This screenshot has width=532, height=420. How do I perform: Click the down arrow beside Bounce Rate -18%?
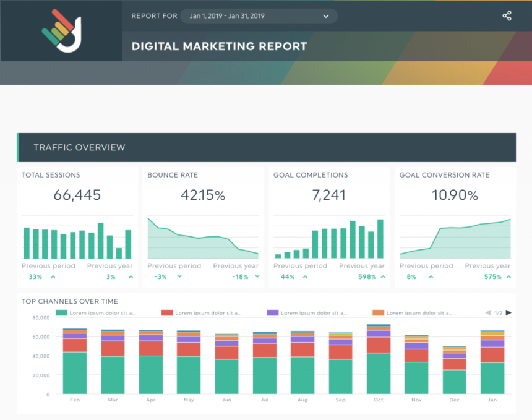click(x=257, y=277)
